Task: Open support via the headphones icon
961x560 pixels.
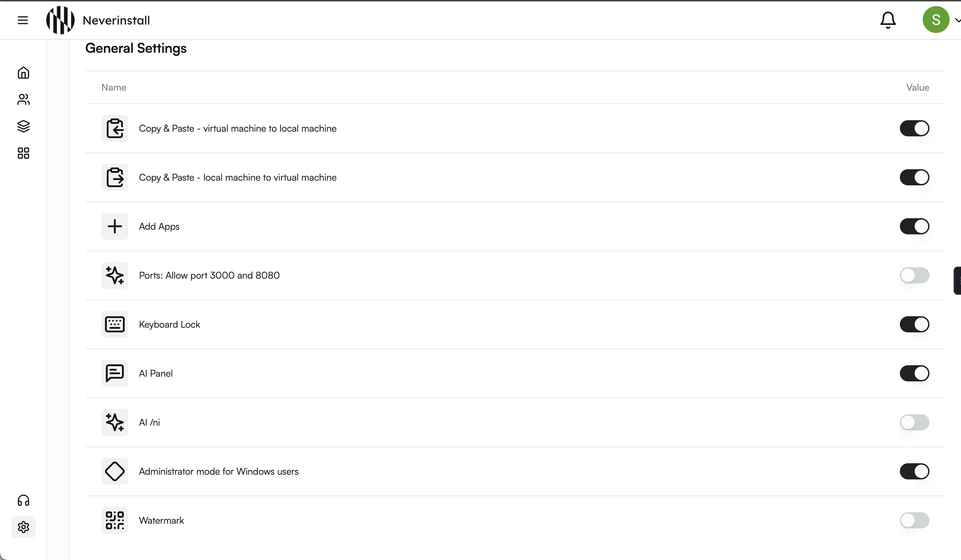Action: 23,500
